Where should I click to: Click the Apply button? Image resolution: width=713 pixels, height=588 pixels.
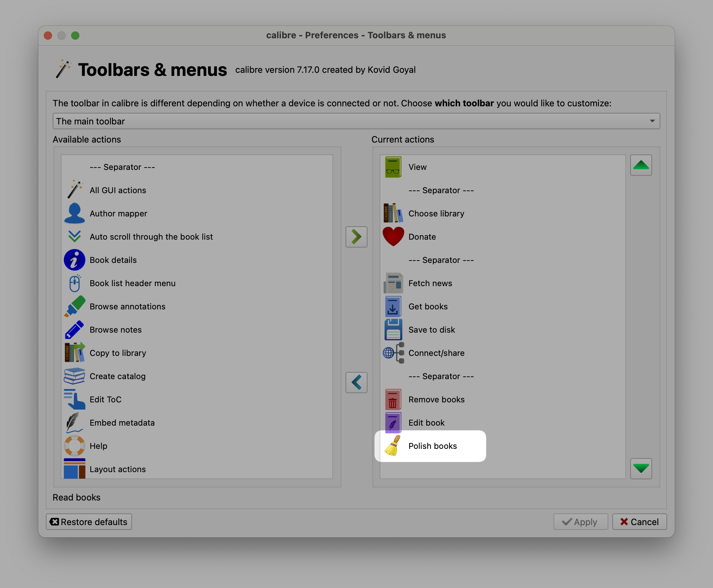pos(581,522)
